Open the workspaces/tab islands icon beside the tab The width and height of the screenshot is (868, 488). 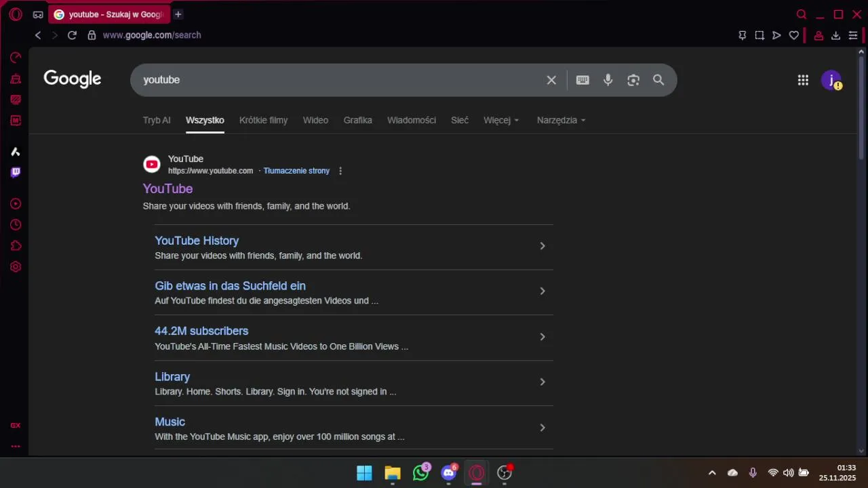point(38,14)
